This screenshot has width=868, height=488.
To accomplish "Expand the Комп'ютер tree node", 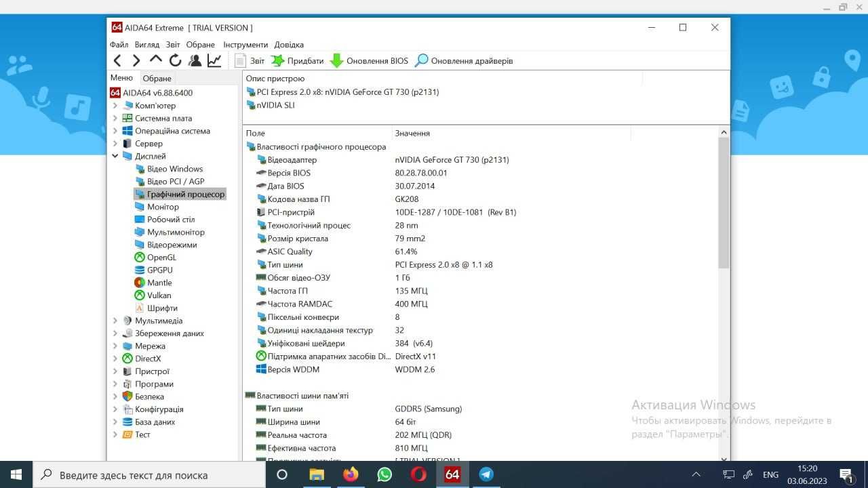I will click(x=115, y=106).
